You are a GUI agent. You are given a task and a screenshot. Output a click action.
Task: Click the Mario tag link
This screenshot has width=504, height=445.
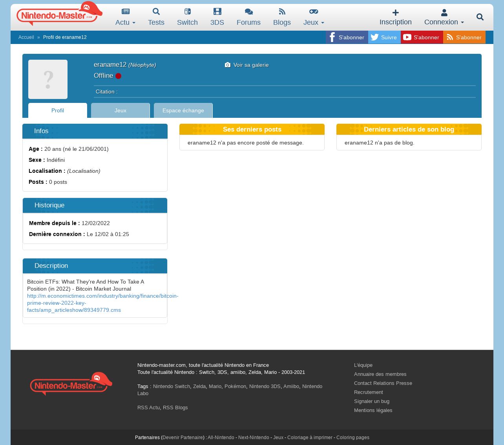point(215,386)
